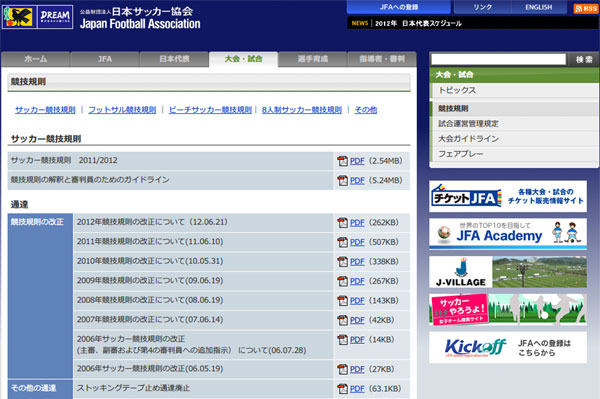Open PDF link sized 5.24MB

[357, 180]
